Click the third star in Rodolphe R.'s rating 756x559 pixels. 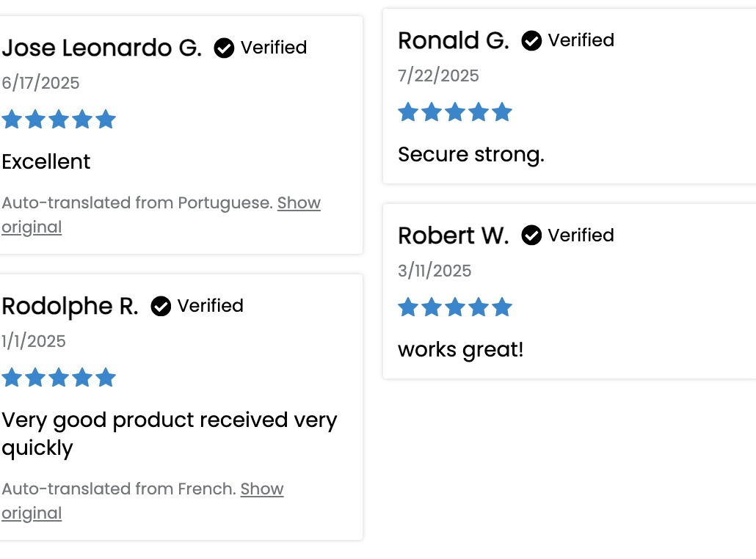tap(59, 377)
